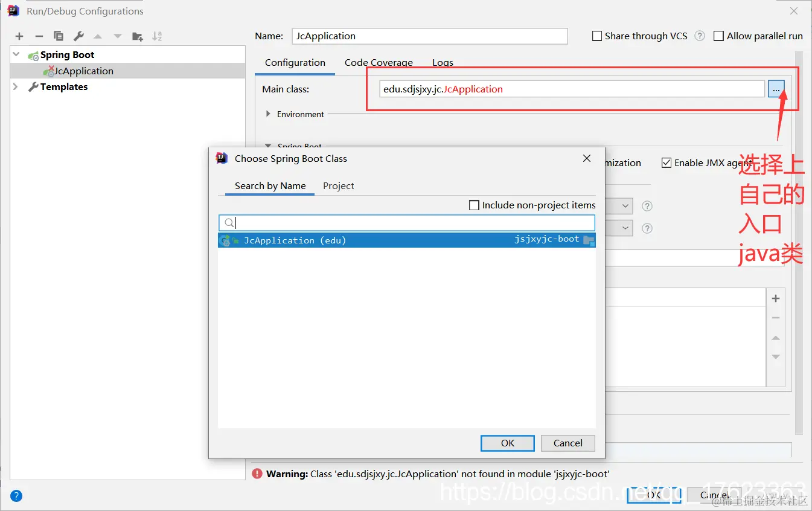Sort configurations alphabetically
The width and height of the screenshot is (812, 511).
157,36
